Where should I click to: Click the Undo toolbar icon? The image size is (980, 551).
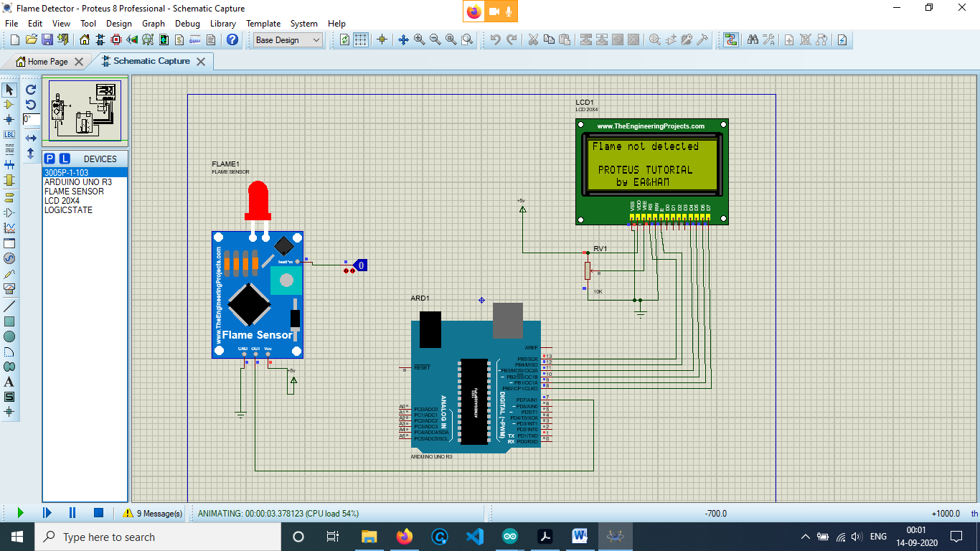495,39
